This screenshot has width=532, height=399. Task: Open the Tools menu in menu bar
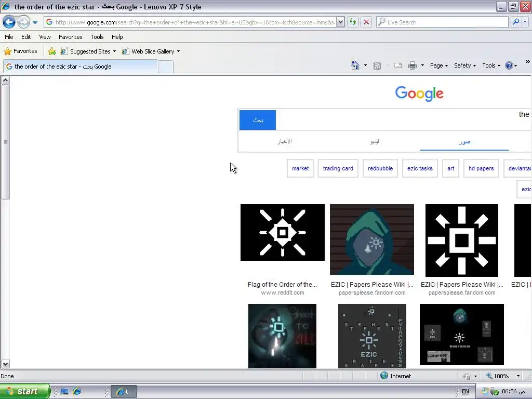coord(97,37)
